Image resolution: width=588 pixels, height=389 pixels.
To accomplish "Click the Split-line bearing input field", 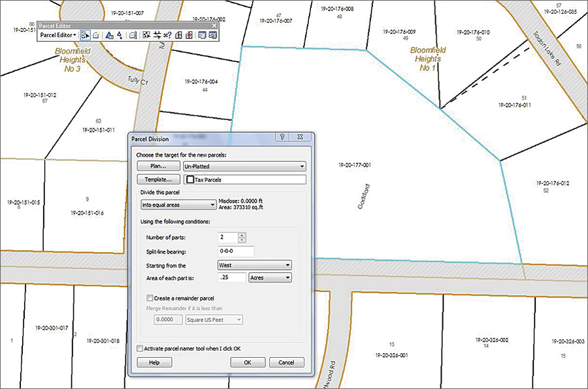I will coord(236,251).
